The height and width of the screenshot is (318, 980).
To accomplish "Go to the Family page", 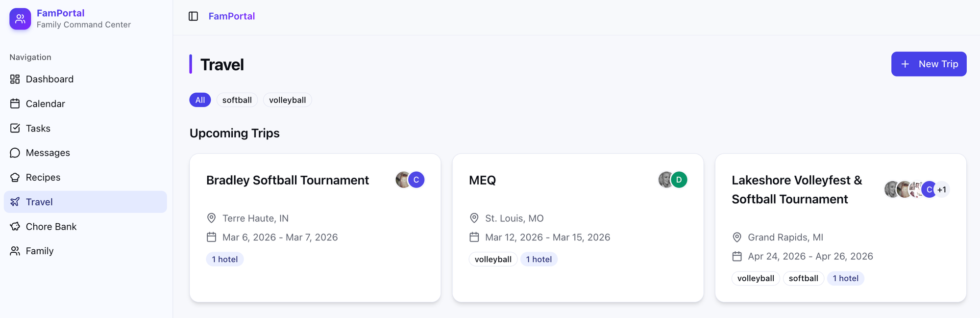I will click(x=39, y=251).
